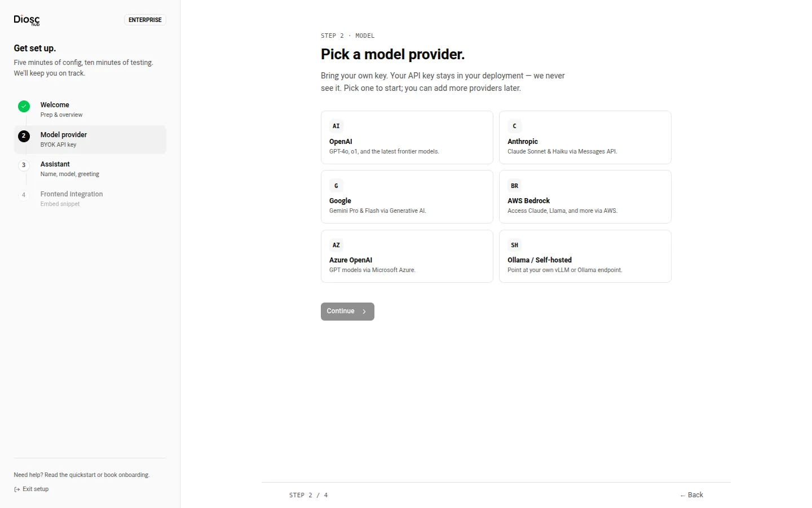The image size is (812, 508).
Task: Click the chevron arrow inside Continue
Action: 364,312
